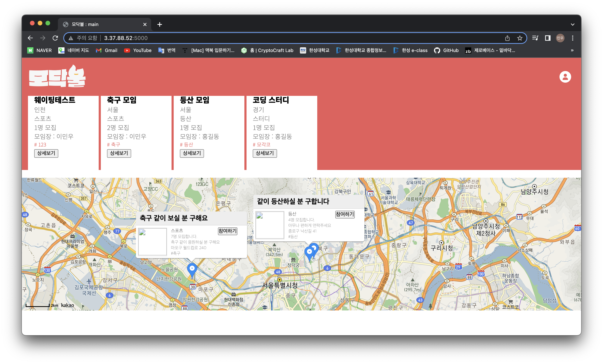The height and width of the screenshot is (364, 603).
Task: Open the NAVER bookmark
Action: point(39,50)
